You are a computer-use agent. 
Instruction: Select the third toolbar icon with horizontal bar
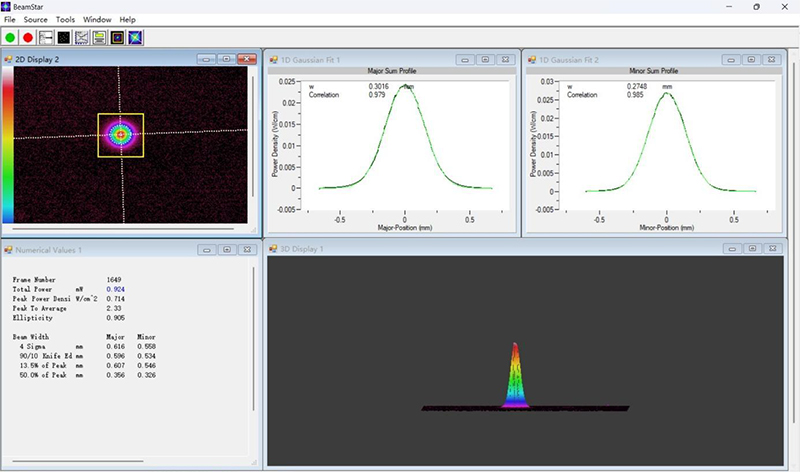click(x=46, y=38)
